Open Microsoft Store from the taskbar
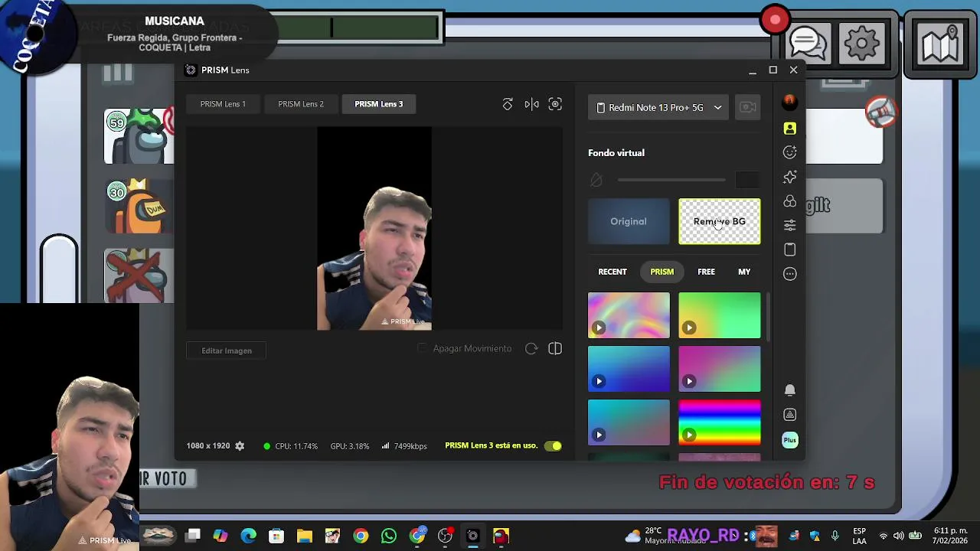The image size is (980, 551). [276, 536]
